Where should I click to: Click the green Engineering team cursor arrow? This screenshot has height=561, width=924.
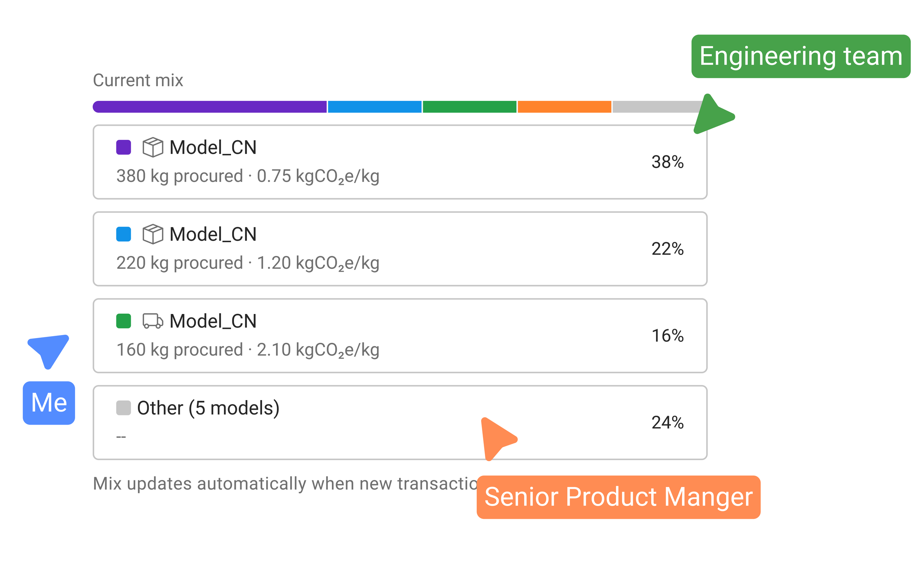point(713,114)
